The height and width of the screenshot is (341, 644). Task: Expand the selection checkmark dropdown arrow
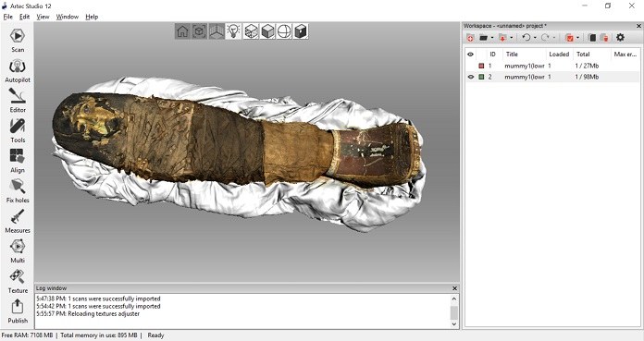(578, 38)
